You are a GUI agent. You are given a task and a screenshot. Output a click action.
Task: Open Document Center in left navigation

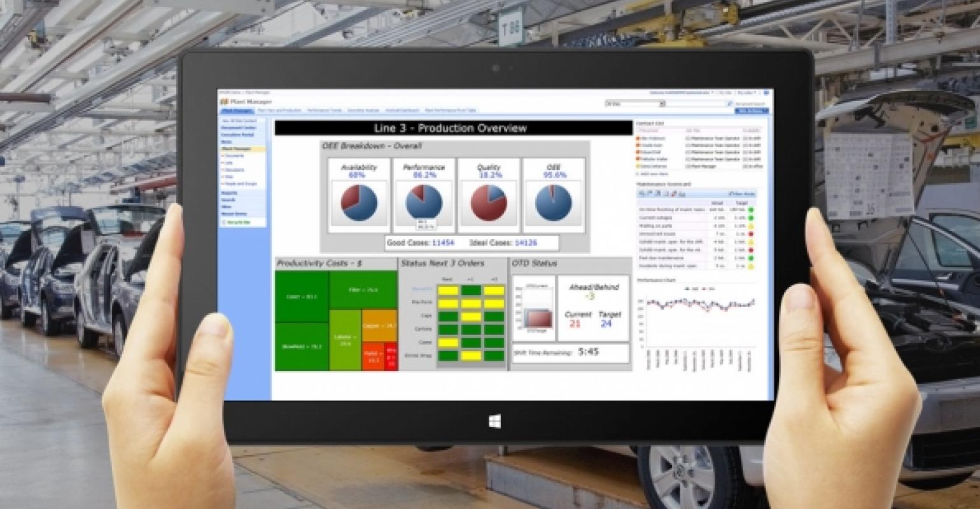click(238, 127)
